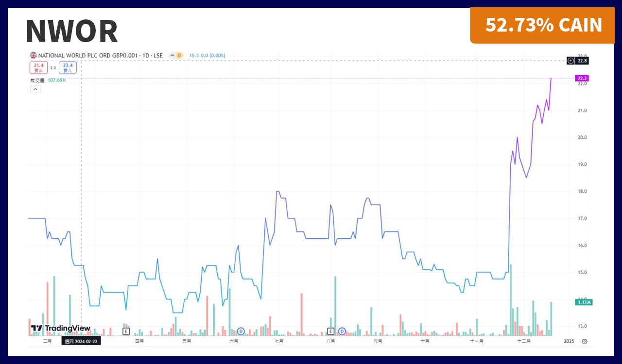Open symbol search via NATIONAL WORLD PLC title

(101, 55)
